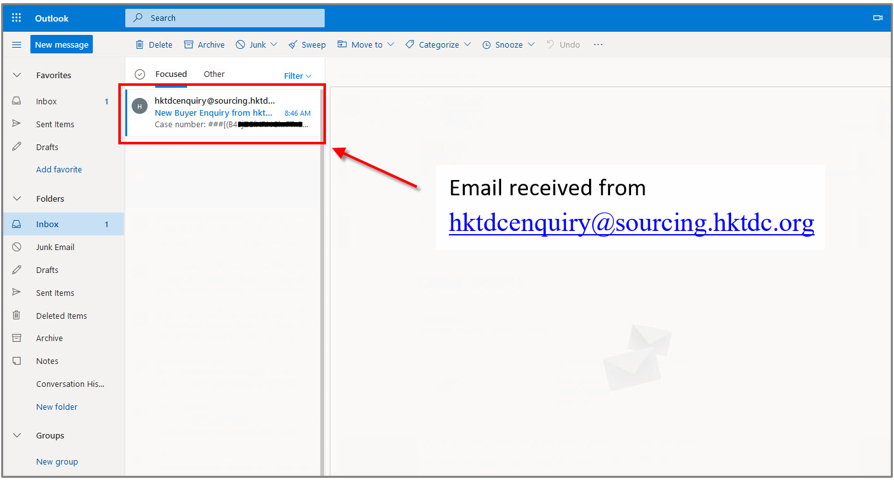Click the Sent Items arrow icon in Folders

pyautogui.click(x=17, y=292)
